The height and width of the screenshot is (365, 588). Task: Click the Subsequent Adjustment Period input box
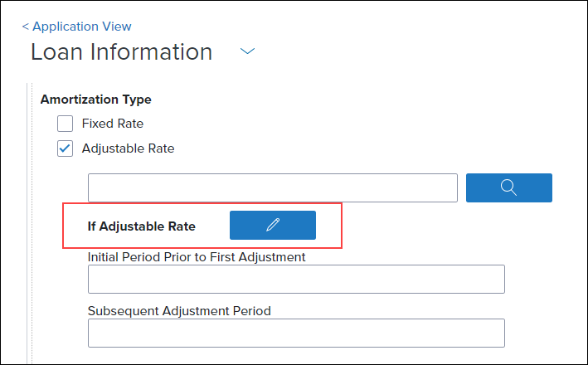click(x=296, y=333)
